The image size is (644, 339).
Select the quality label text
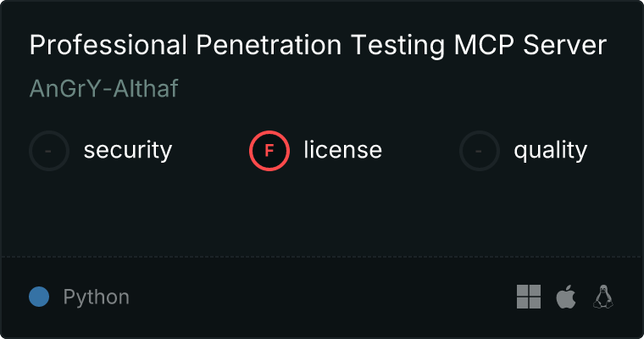point(550,151)
